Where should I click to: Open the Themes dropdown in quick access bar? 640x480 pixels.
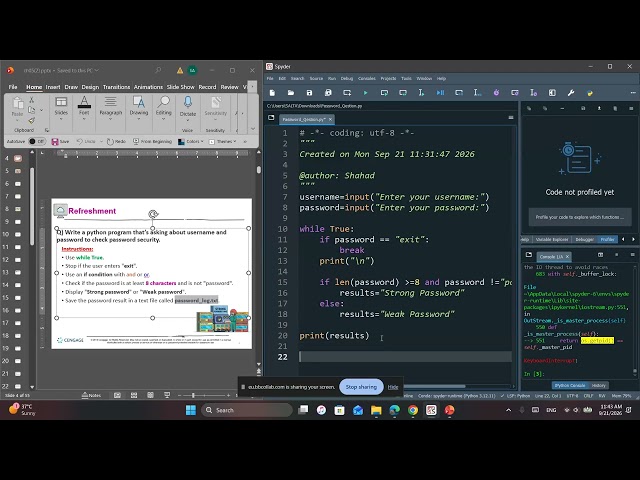point(222,142)
